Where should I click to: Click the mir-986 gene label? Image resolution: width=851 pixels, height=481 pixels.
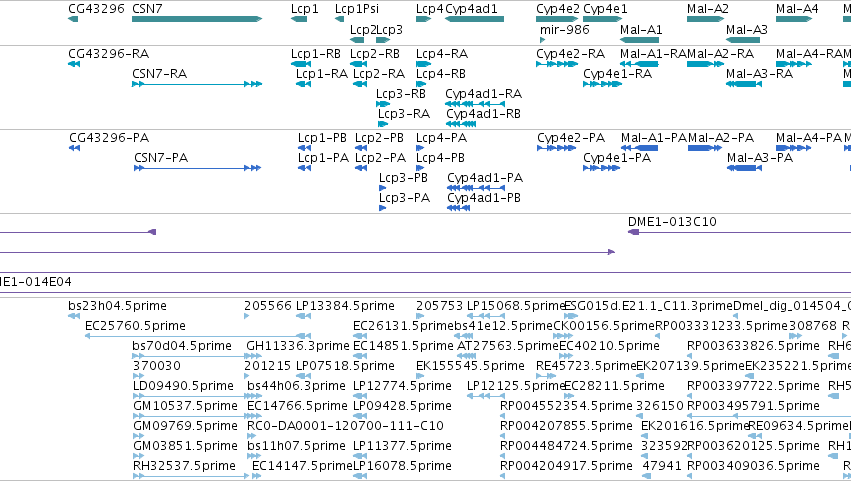tap(564, 29)
